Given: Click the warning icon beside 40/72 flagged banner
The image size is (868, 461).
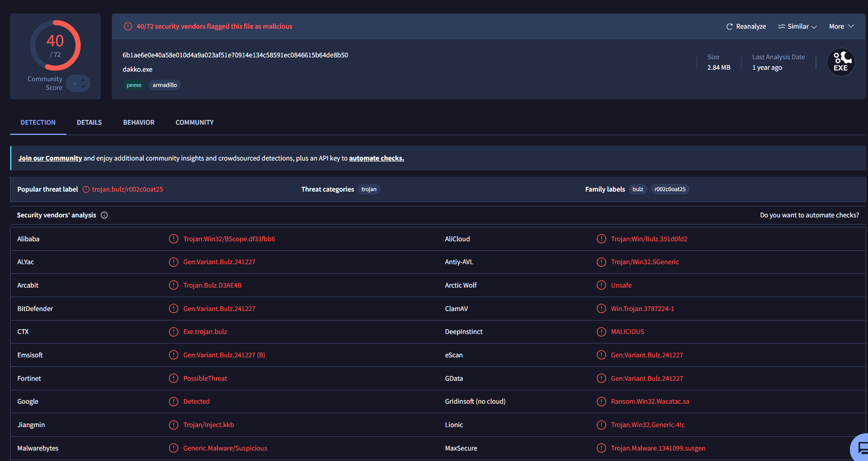Looking at the screenshot, I should pos(128,27).
